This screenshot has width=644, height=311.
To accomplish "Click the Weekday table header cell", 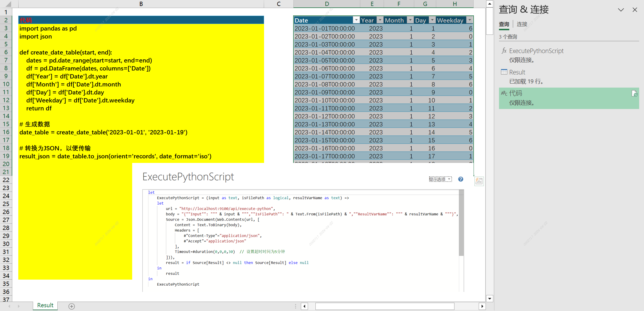I will 455,20.
